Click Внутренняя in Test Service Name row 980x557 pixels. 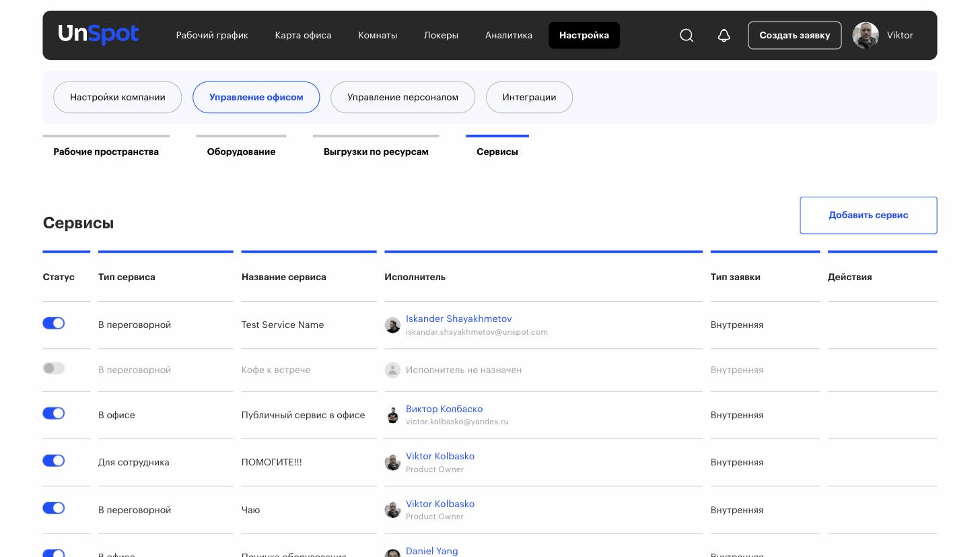click(x=737, y=325)
